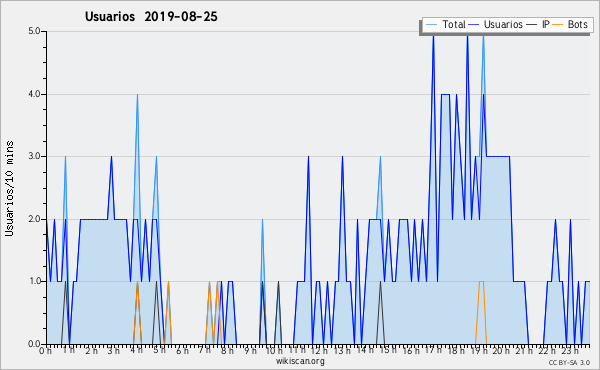Click the 2.0 y-axis value
The image size is (600, 370).
click(x=34, y=219)
